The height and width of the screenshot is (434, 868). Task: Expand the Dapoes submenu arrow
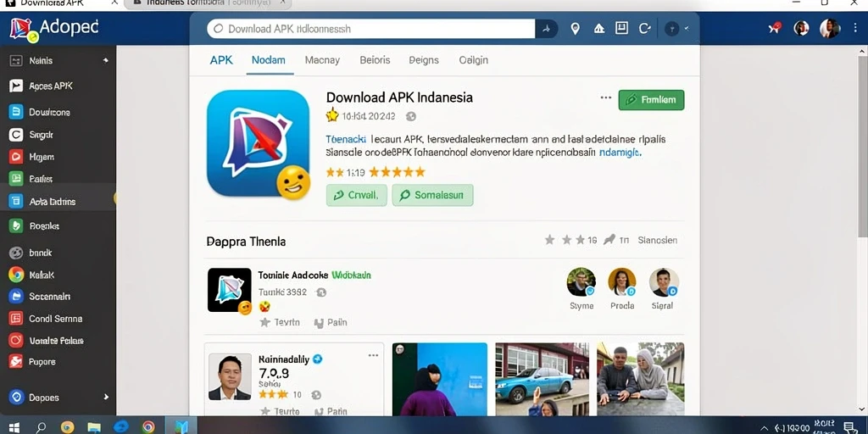coord(106,397)
